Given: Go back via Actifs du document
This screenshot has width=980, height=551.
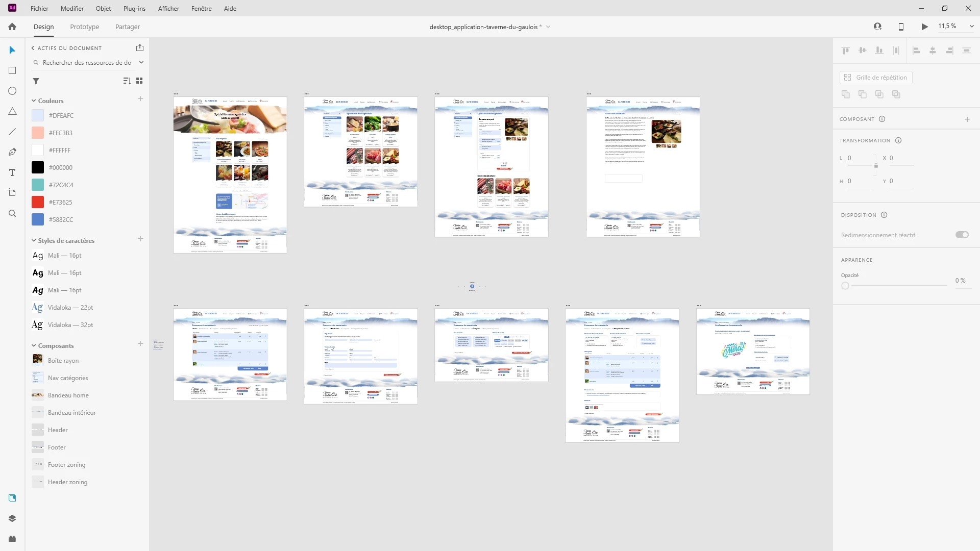Looking at the screenshot, I should click(x=33, y=48).
